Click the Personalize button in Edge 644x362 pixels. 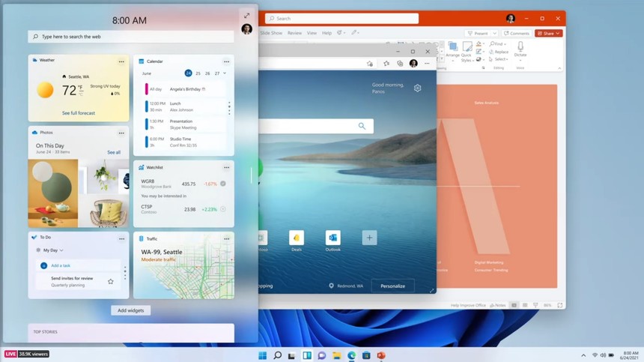click(392, 286)
